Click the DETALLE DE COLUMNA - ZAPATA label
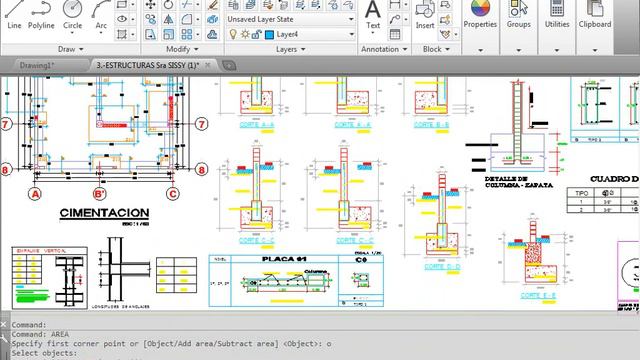 click(519, 182)
